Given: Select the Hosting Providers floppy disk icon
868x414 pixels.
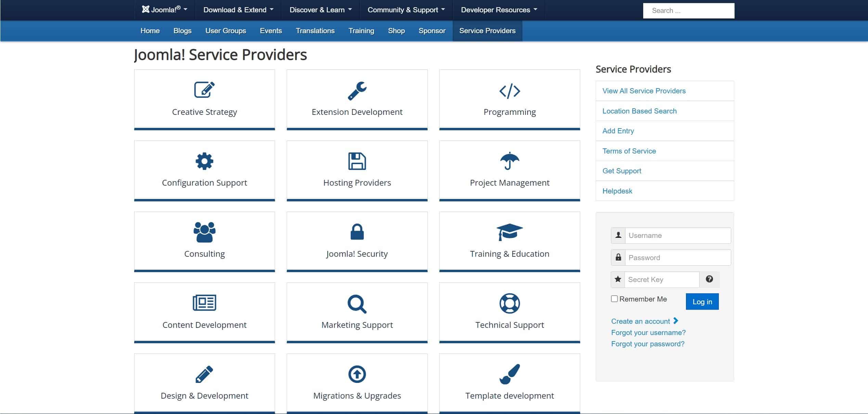Looking at the screenshot, I should pyautogui.click(x=357, y=161).
